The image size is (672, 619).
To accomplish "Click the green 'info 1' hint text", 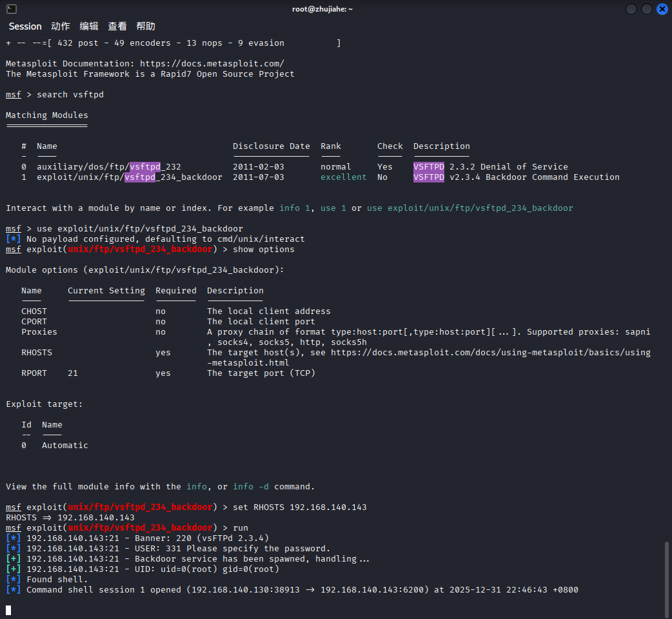I will tap(295, 208).
